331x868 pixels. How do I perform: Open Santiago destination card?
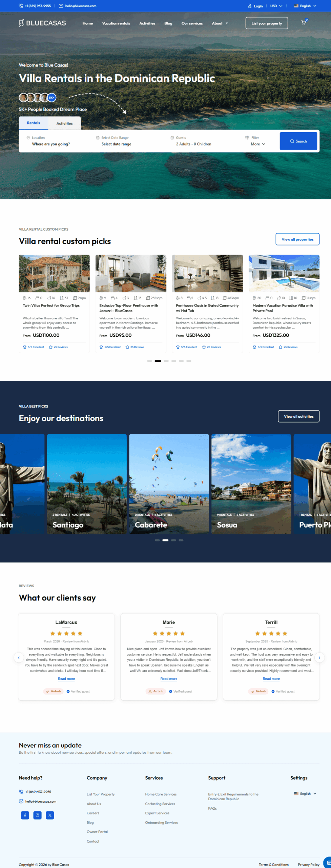pos(87,484)
